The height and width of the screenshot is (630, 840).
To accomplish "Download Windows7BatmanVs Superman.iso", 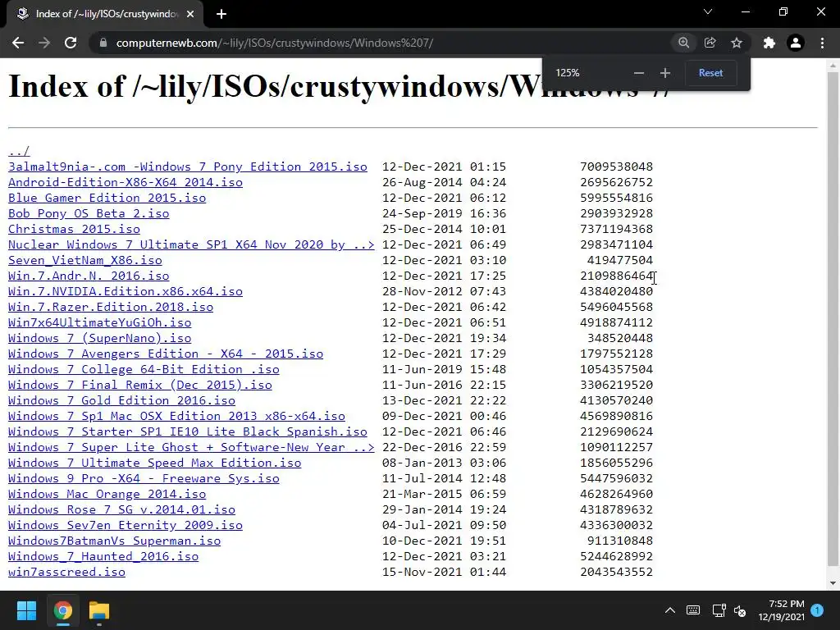I will coord(114,541).
